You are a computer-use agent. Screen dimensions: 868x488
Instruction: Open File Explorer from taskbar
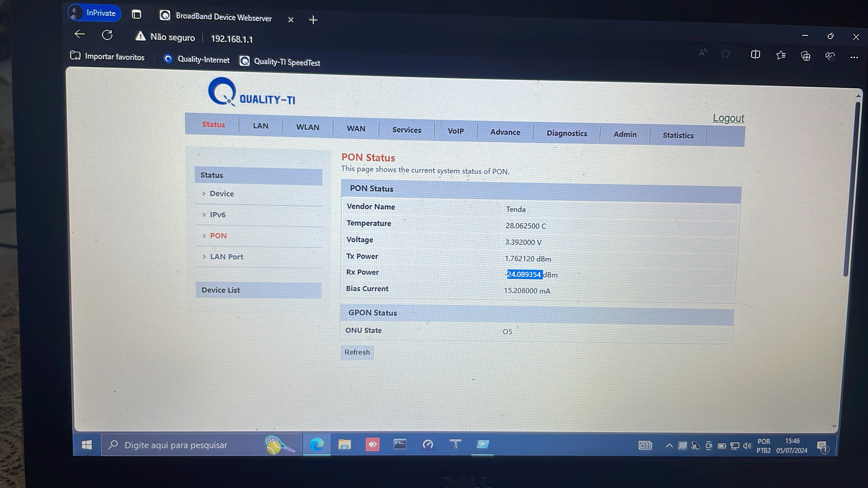tap(344, 445)
